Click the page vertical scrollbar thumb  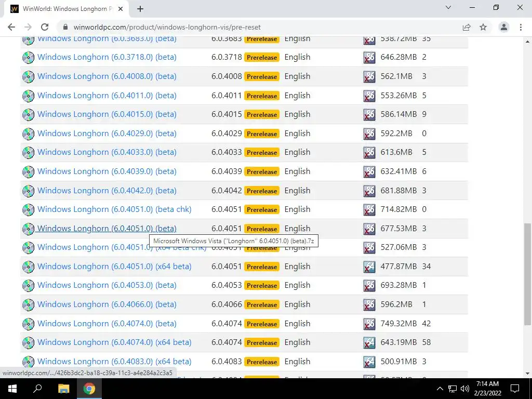(x=528, y=274)
